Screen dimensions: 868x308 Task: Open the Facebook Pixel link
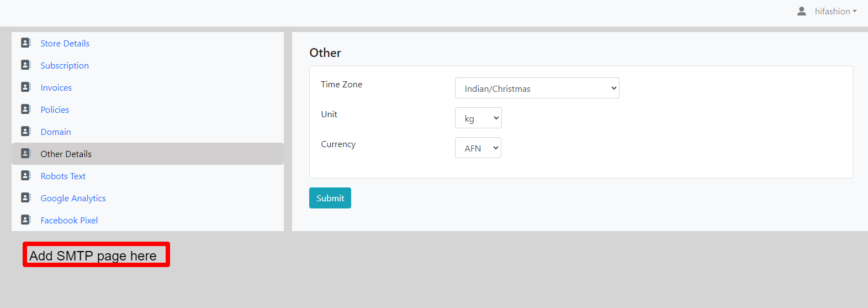(x=69, y=220)
